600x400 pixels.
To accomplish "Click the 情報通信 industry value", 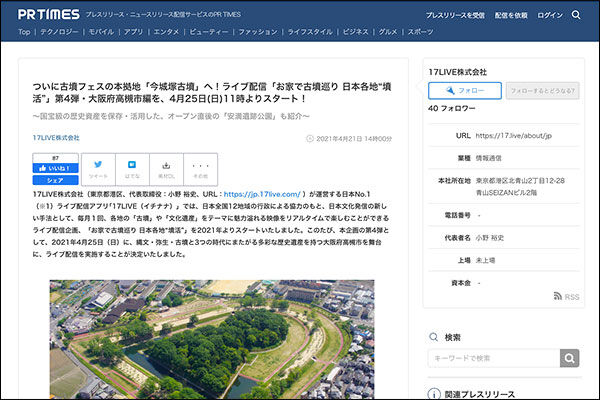I will coord(489,158).
